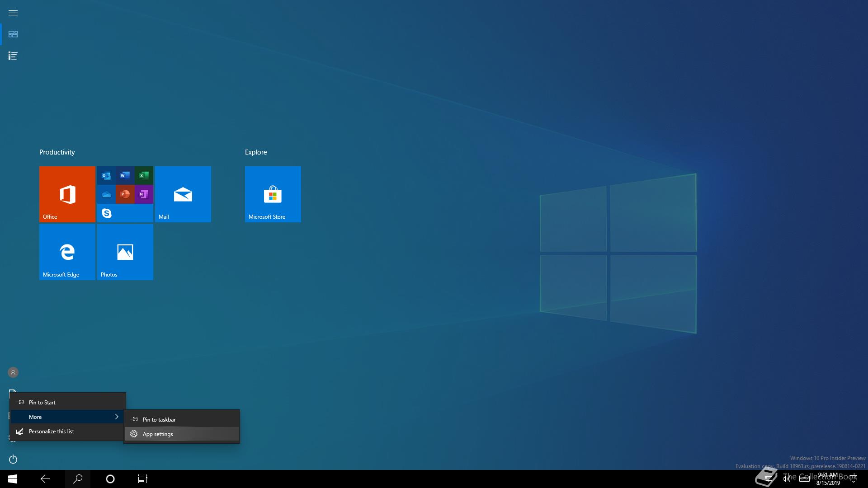Launch OneNote from the Office folder tile
Screen dimensions: 868x488
click(144, 194)
